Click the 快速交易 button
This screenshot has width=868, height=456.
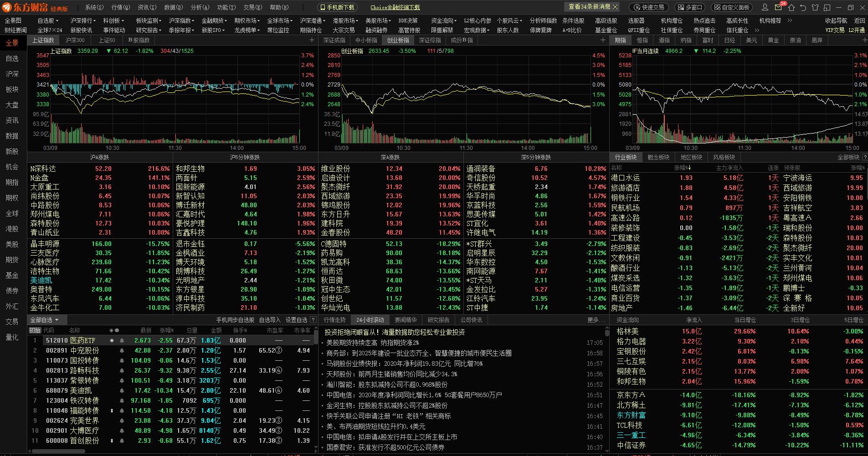coord(649,7)
